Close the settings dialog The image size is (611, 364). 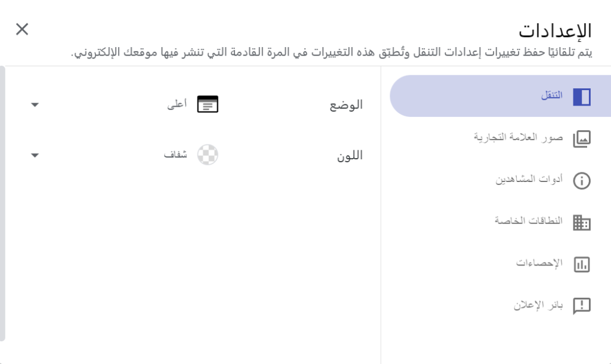[22, 29]
